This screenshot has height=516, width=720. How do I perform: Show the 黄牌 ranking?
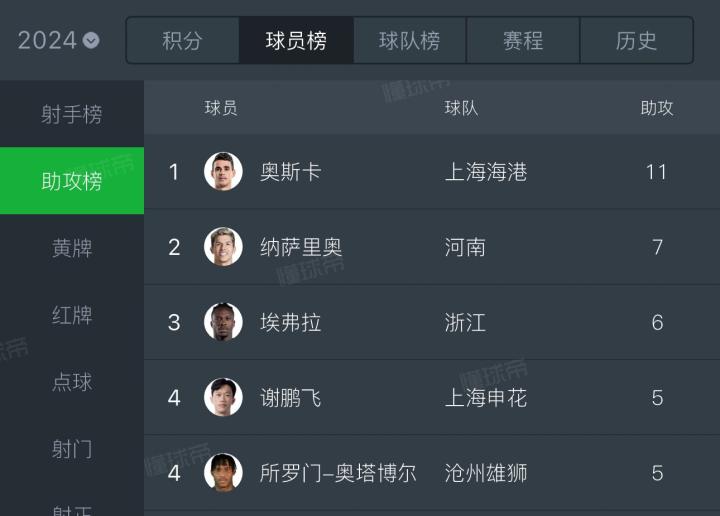72,248
